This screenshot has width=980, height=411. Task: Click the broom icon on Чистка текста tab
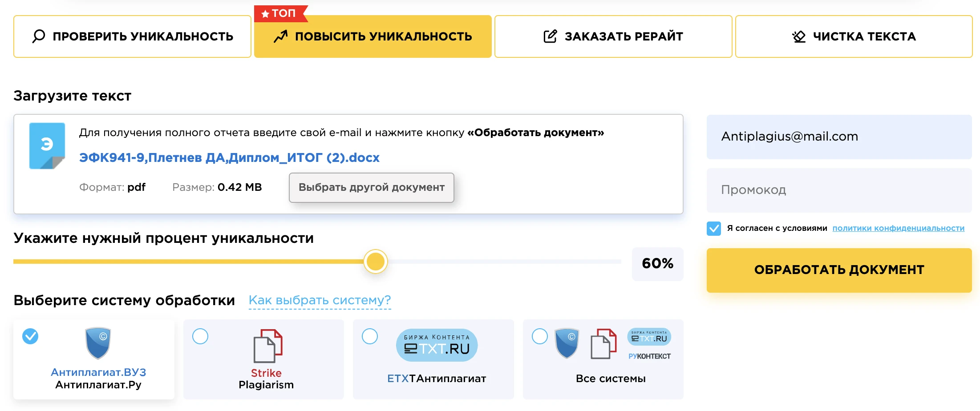(799, 36)
